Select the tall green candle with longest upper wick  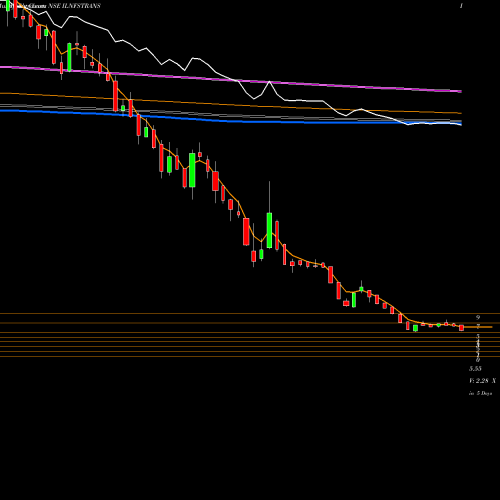pyautogui.click(x=269, y=230)
